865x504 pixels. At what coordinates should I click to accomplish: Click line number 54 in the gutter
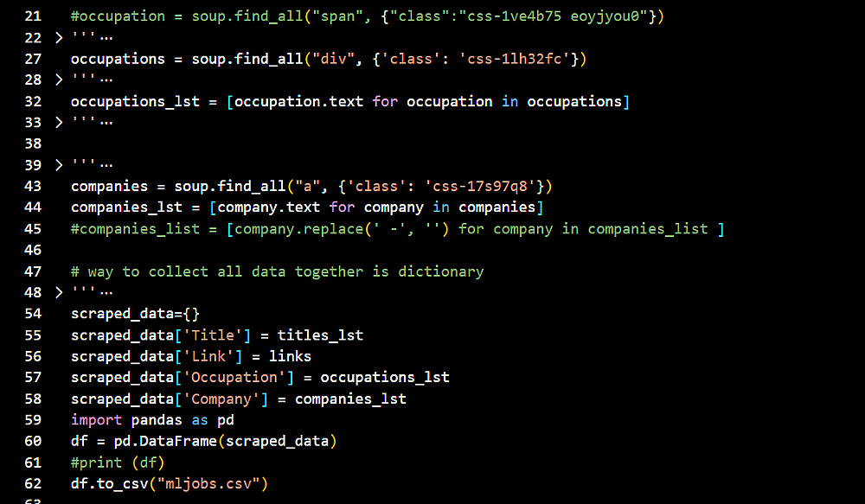pyautogui.click(x=34, y=313)
